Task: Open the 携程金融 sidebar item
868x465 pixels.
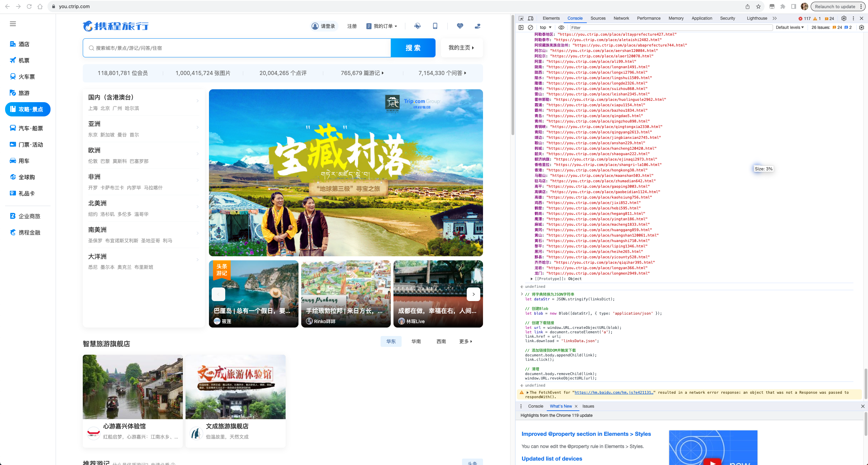Action: click(x=25, y=232)
